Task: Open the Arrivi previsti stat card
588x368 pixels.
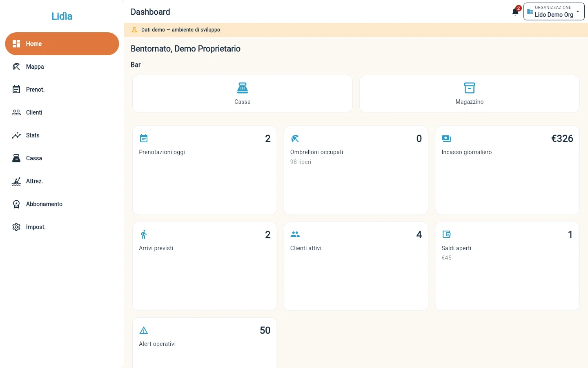Action: click(205, 266)
